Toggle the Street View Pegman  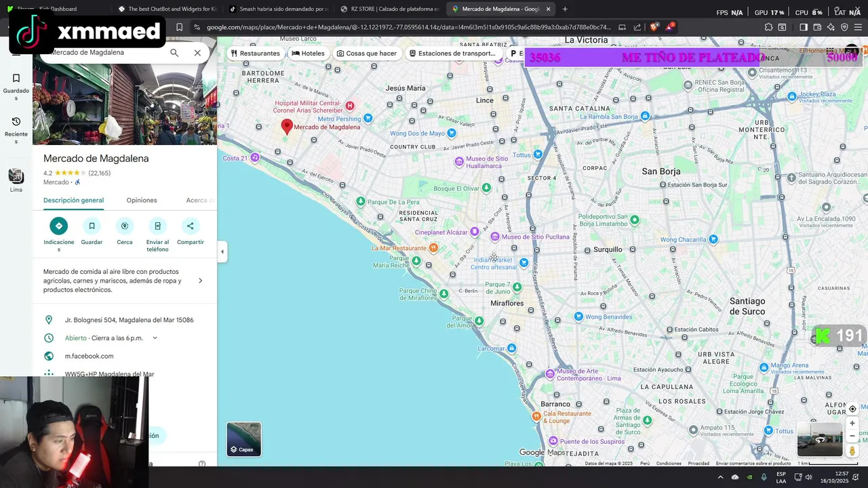852,451
